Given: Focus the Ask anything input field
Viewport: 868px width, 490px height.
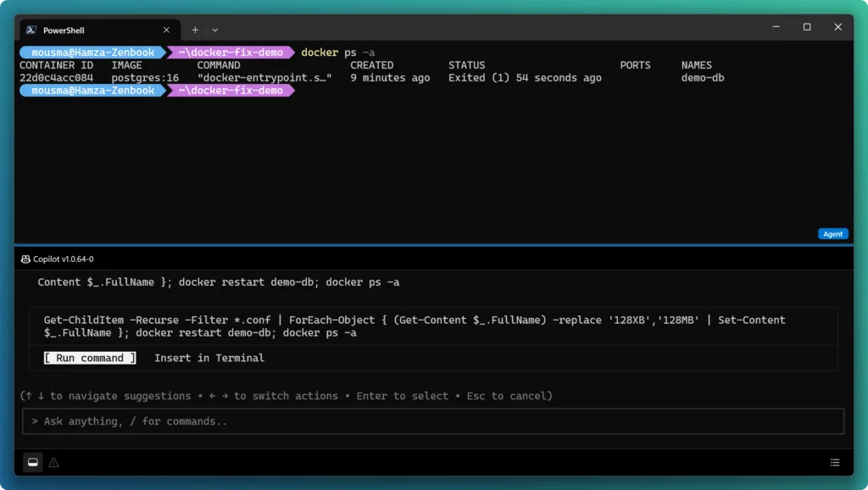Looking at the screenshot, I should [433, 421].
